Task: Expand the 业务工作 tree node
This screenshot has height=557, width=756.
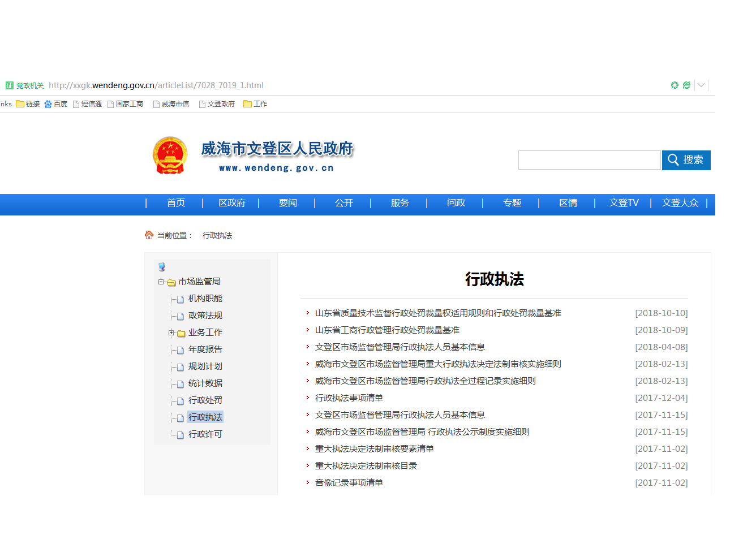Action: click(x=171, y=333)
